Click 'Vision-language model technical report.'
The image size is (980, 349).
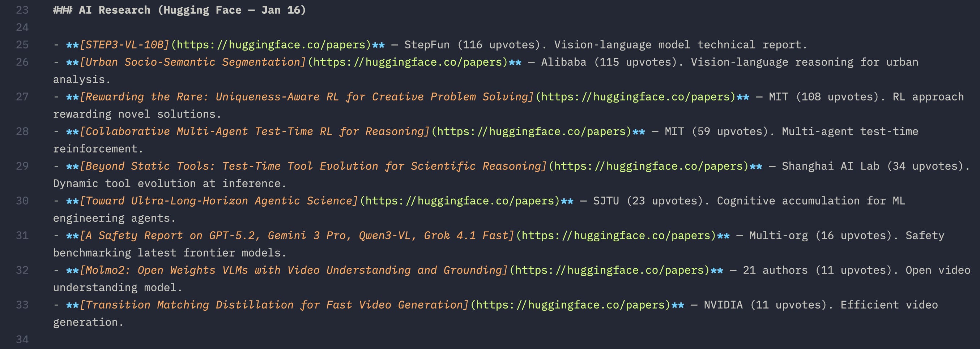click(681, 45)
